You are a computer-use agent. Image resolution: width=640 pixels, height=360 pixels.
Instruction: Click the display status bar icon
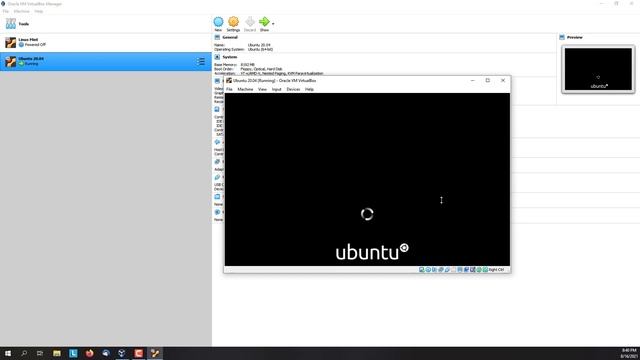(x=460, y=270)
